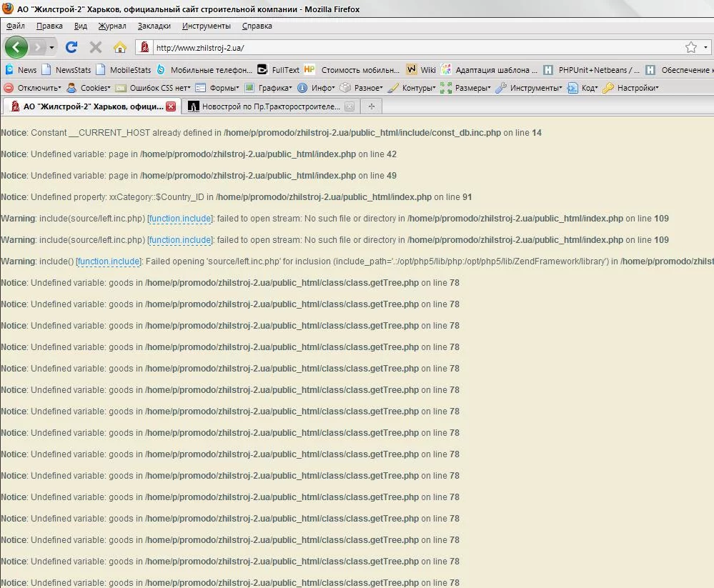Open the Wiki bookmark

tap(421, 70)
